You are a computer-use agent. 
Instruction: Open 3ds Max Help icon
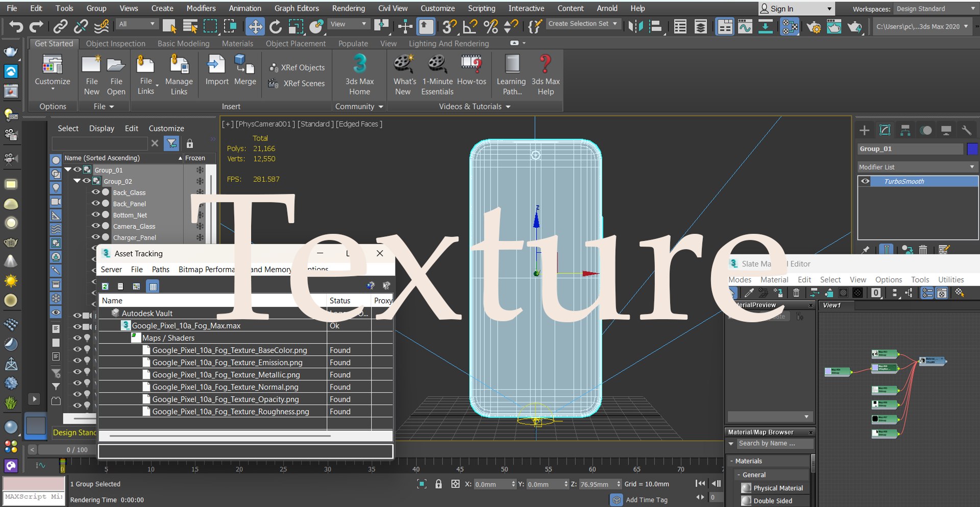[546, 75]
